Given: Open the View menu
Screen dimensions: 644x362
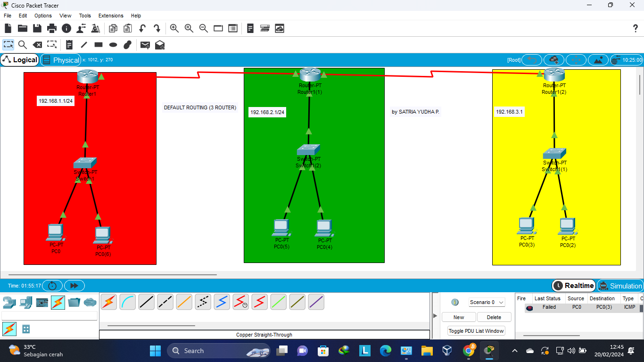Looking at the screenshot, I should pyautogui.click(x=66, y=16).
